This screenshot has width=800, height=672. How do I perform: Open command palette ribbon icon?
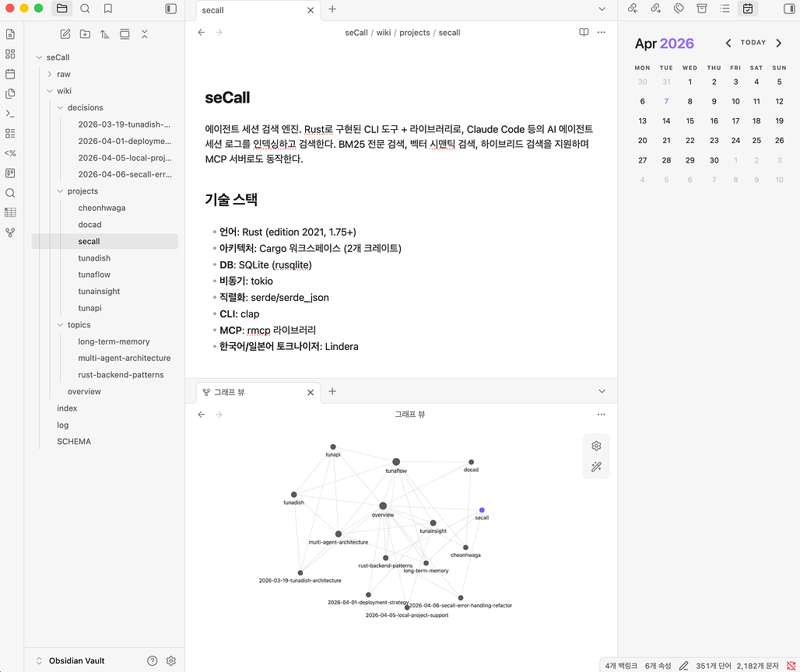[x=10, y=114]
